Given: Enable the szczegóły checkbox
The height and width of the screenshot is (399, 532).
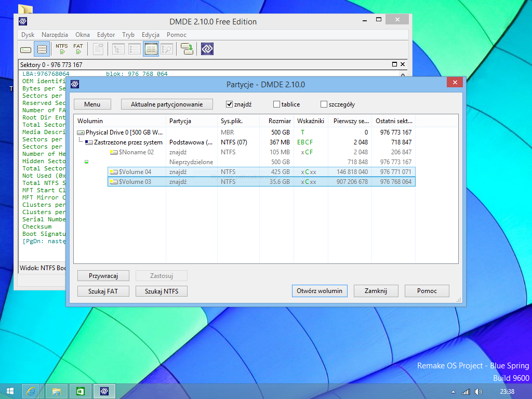Looking at the screenshot, I should point(324,104).
